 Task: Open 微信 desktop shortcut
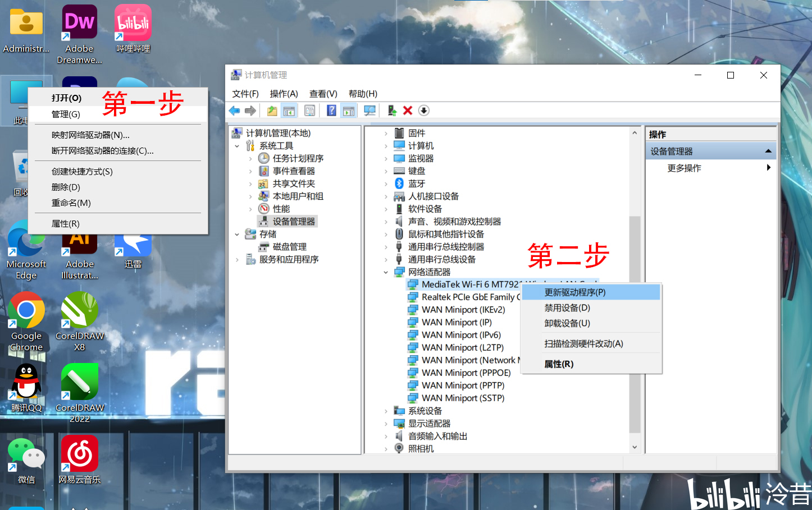click(26, 460)
